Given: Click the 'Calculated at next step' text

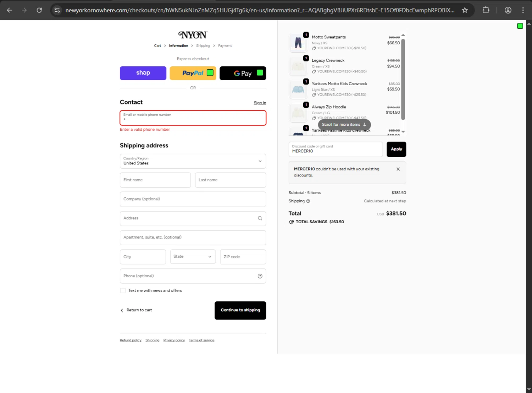Looking at the screenshot, I should click(385, 201).
